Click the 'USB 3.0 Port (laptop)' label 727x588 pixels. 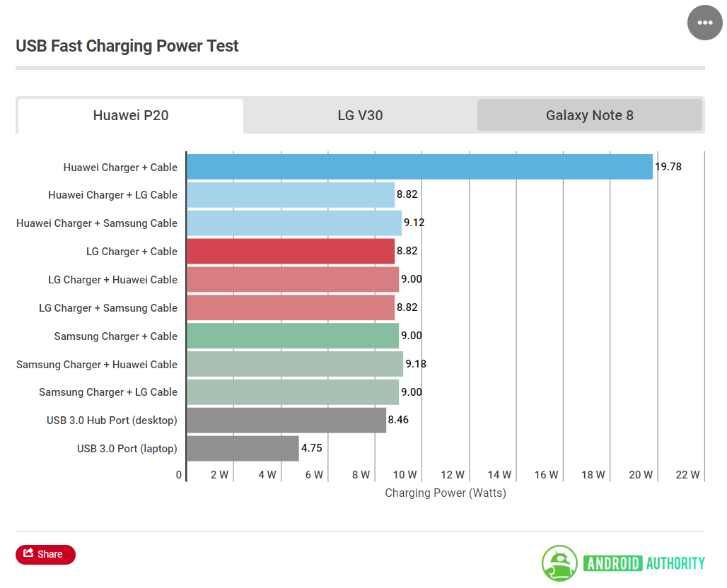pos(127,449)
